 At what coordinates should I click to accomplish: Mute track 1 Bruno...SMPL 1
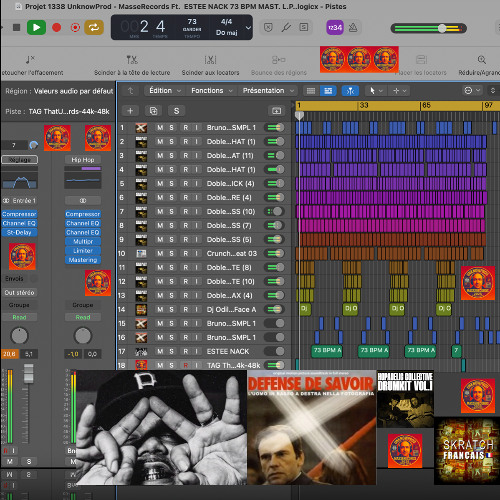[160, 127]
